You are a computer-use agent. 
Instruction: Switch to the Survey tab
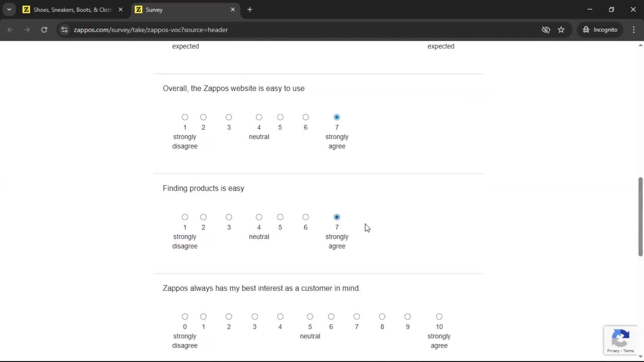pos(185,10)
